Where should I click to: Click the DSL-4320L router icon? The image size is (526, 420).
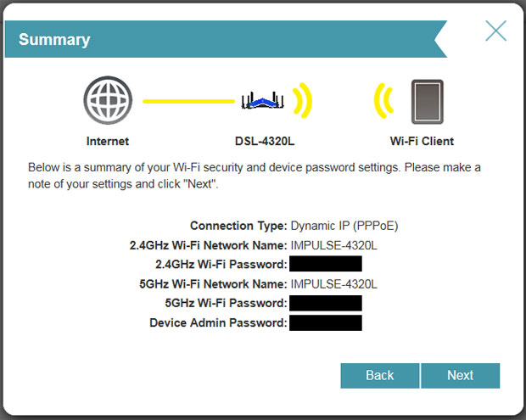pos(262,100)
